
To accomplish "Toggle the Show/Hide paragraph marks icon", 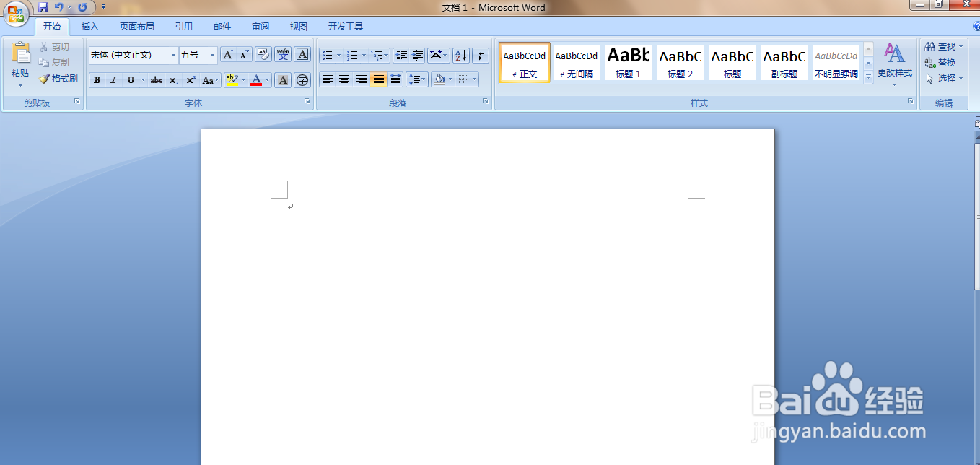I will (x=480, y=55).
